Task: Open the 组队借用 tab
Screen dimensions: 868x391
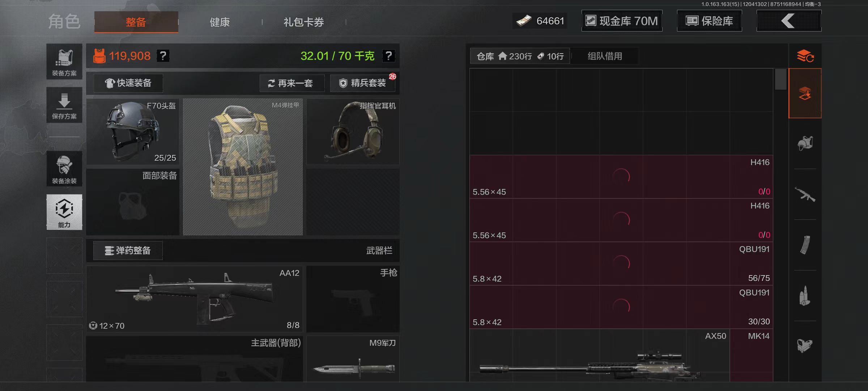Action: click(x=605, y=56)
